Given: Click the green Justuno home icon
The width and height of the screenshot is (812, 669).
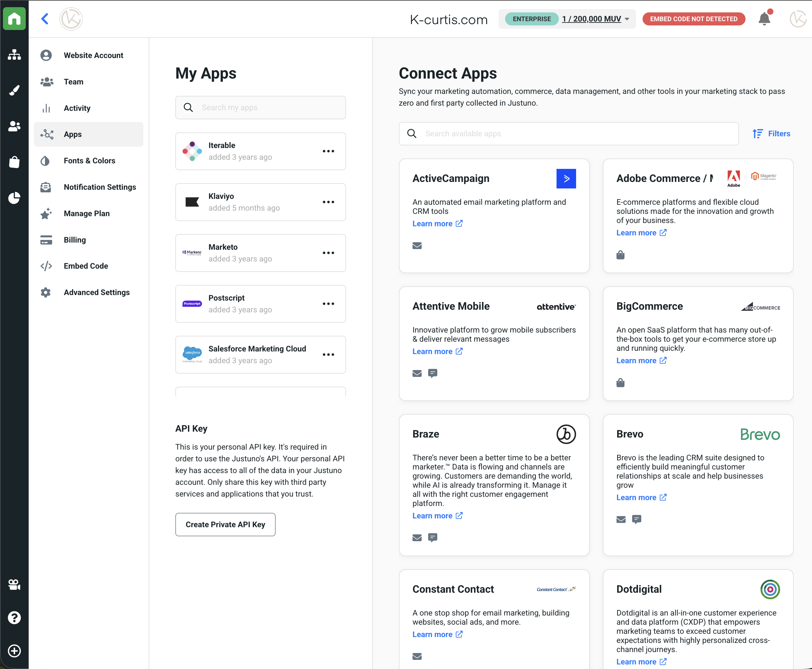Looking at the screenshot, I should [14, 19].
